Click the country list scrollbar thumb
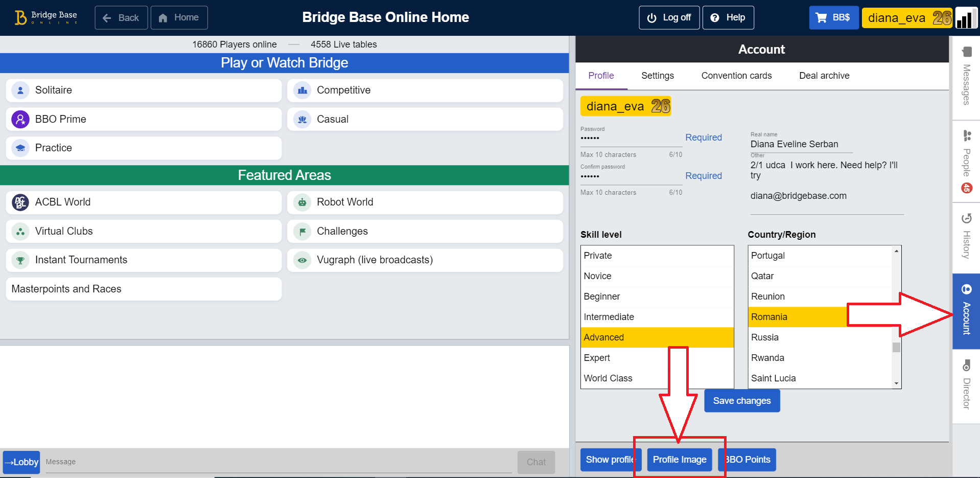 [896, 348]
